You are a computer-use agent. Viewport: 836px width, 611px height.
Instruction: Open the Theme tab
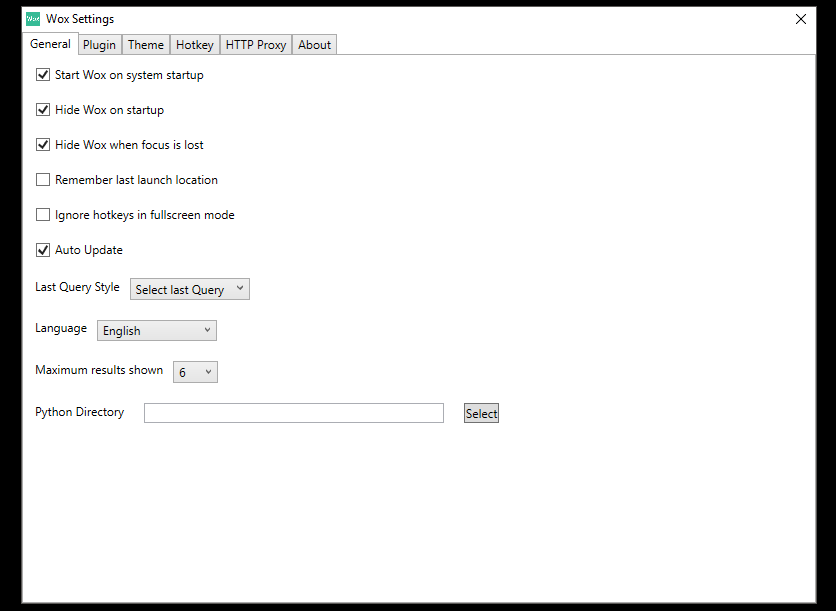coord(146,45)
